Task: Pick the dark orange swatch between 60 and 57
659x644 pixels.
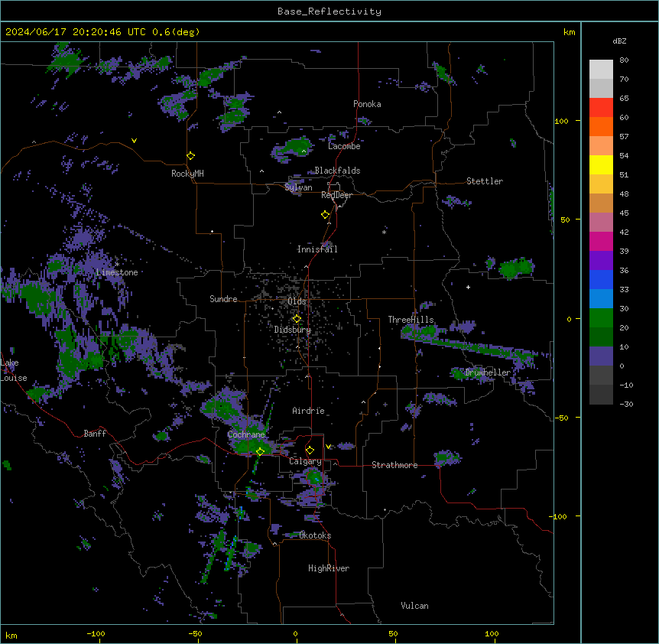Action: pos(601,126)
